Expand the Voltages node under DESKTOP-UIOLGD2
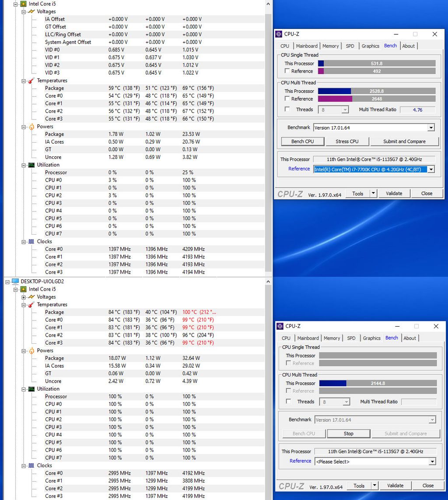This screenshot has width=448, height=500. (24, 297)
